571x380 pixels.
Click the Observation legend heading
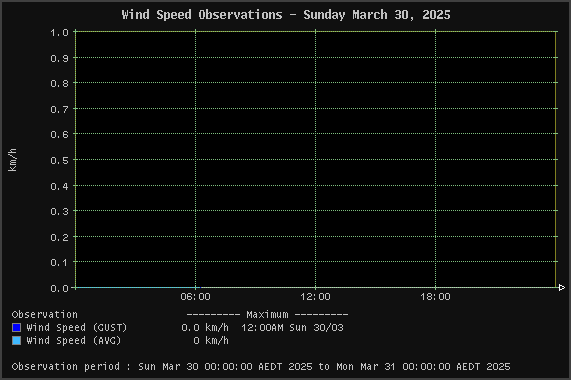44,314
